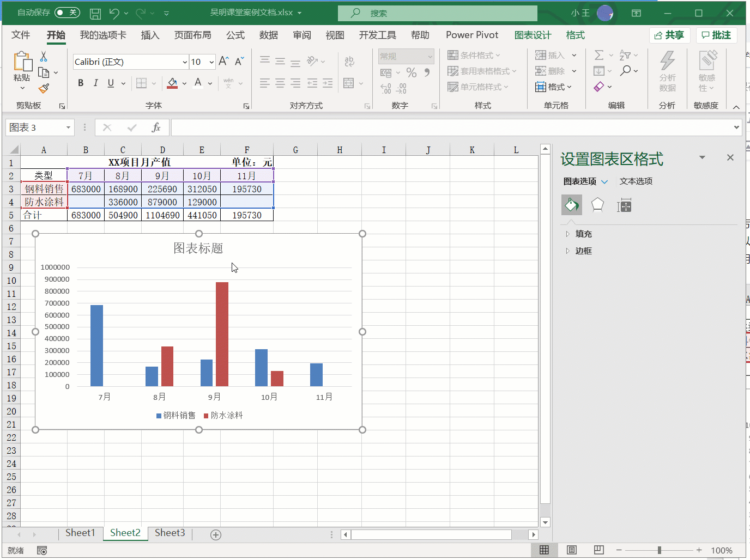This screenshot has height=560, width=750.
Task: Click the Merge and Center icon
Action: [x=349, y=83]
